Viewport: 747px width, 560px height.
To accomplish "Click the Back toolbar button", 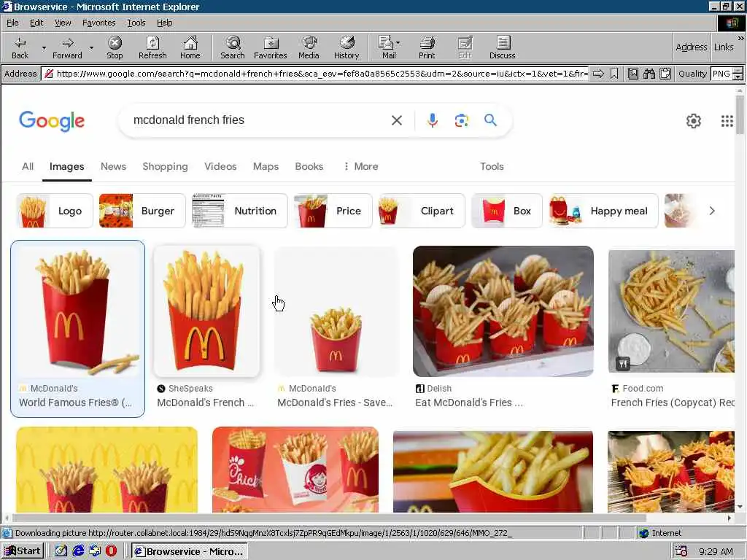I will [20, 47].
